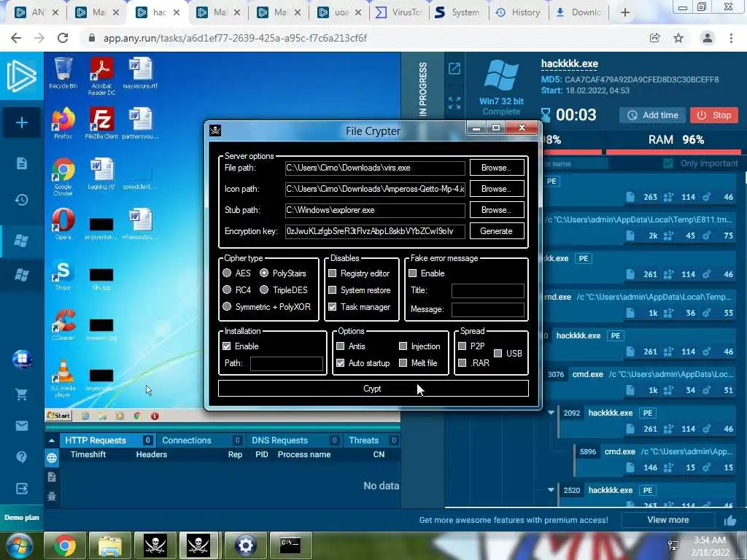747x560 pixels.
Task: Select the AES cipher radio button
Action: tap(228, 273)
